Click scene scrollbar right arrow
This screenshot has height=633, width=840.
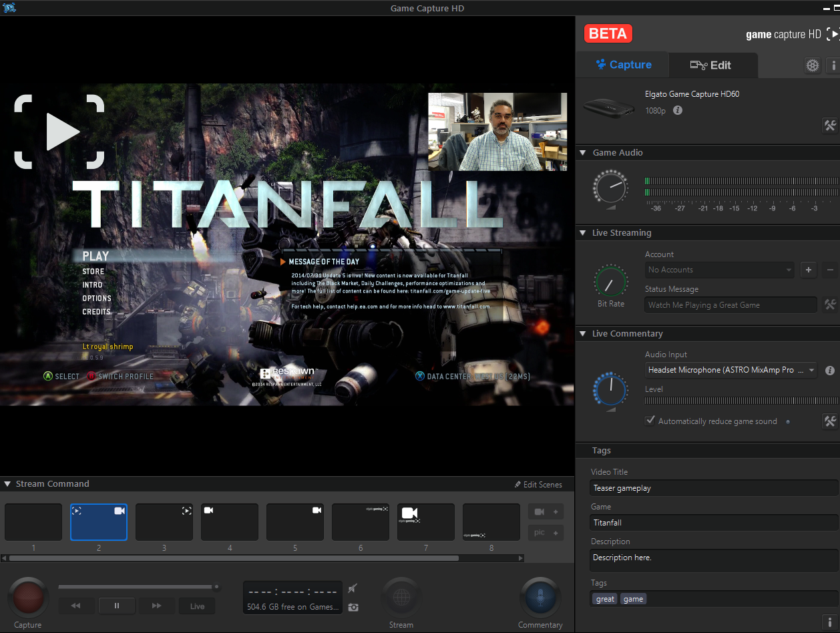coord(521,558)
